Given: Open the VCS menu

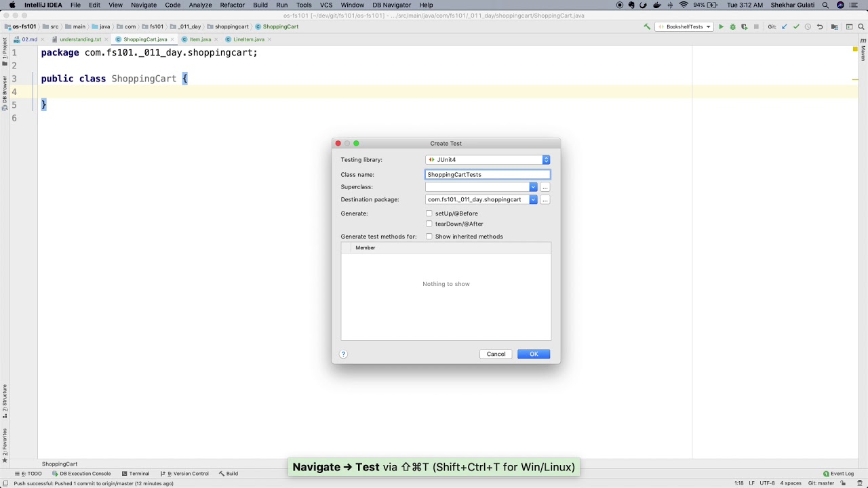Looking at the screenshot, I should 326,5.
